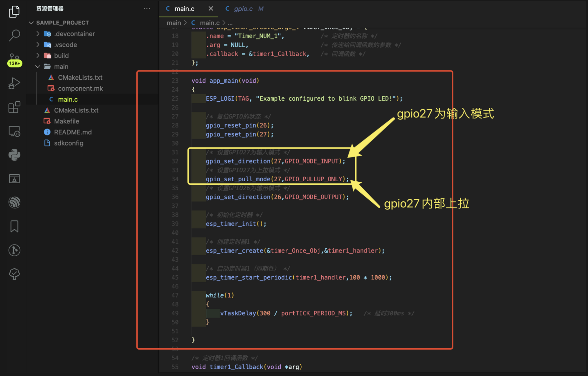Open component.mk file
Viewport: 588px width, 376px height.
pyautogui.click(x=80, y=88)
